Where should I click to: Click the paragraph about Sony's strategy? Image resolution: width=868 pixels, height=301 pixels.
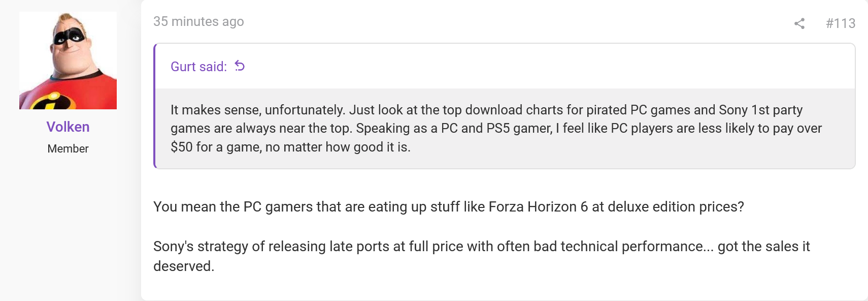click(482, 256)
